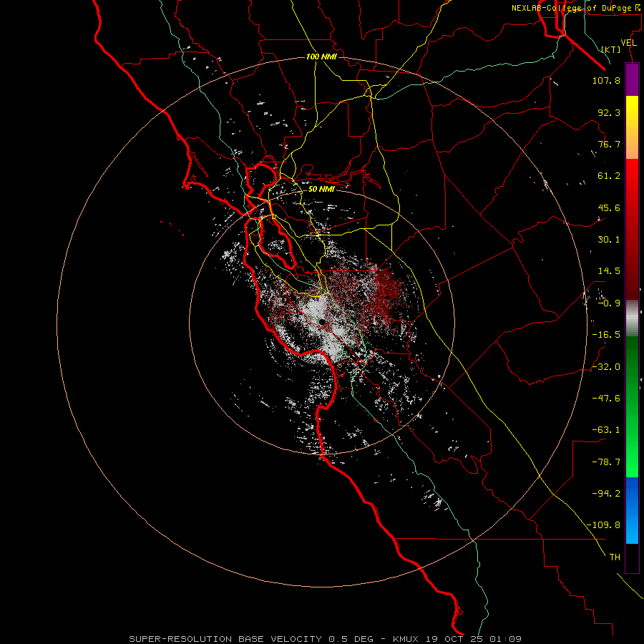Image resolution: width=644 pixels, height=644 pixels.
Task: Click the -32.0 velocity scale value
Action: (x=606, y=367)
